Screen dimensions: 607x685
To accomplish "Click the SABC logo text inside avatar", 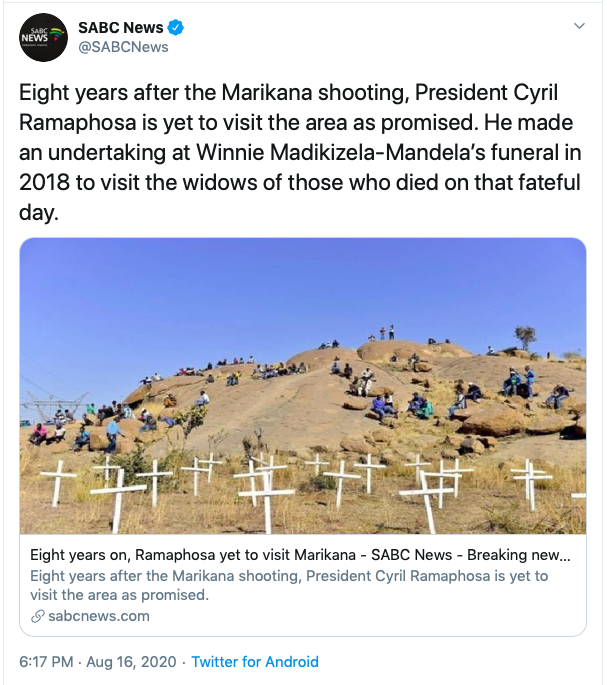I will 35,35.
